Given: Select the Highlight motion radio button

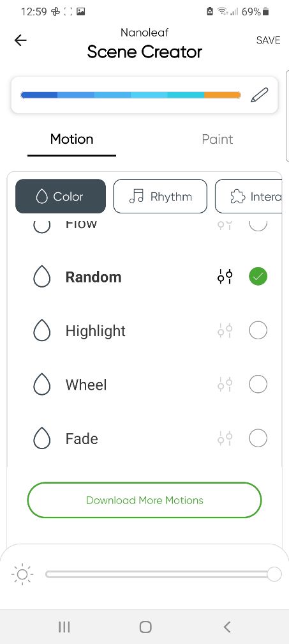Looking at the screenshot, I should point(258,330).
